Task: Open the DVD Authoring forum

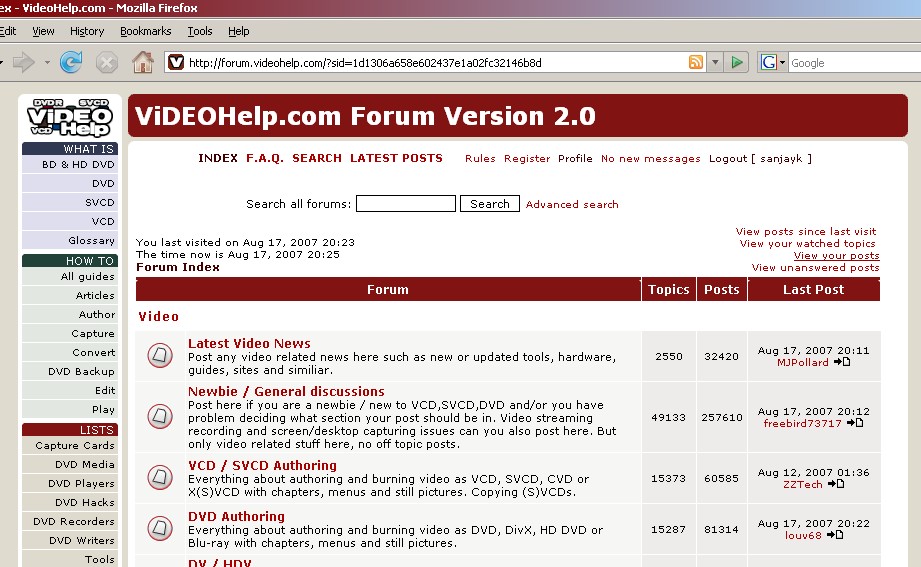Action: [236, 516]
